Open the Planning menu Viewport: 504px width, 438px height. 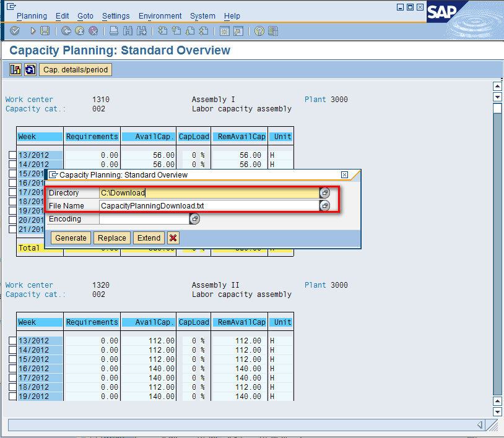31,16
